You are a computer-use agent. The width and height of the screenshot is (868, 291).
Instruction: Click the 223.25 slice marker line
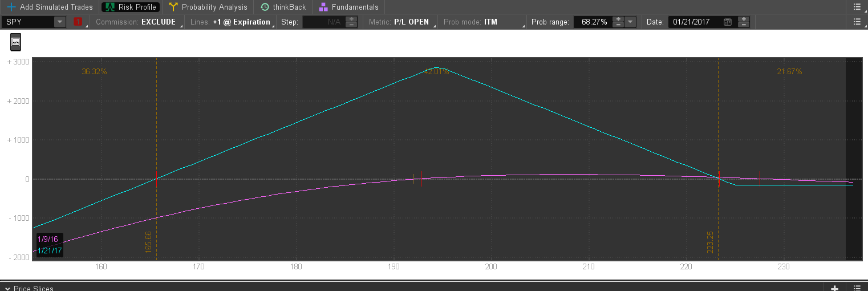coord(718,160)
